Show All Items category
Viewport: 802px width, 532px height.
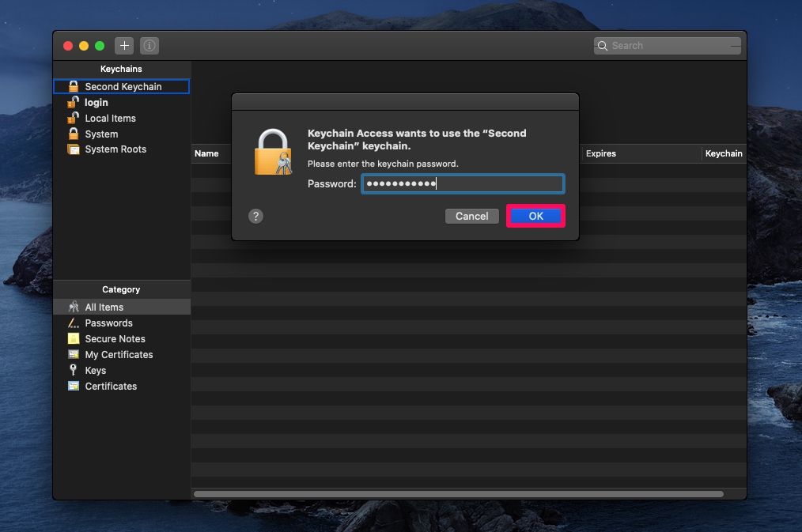click(x=122, y=308)
